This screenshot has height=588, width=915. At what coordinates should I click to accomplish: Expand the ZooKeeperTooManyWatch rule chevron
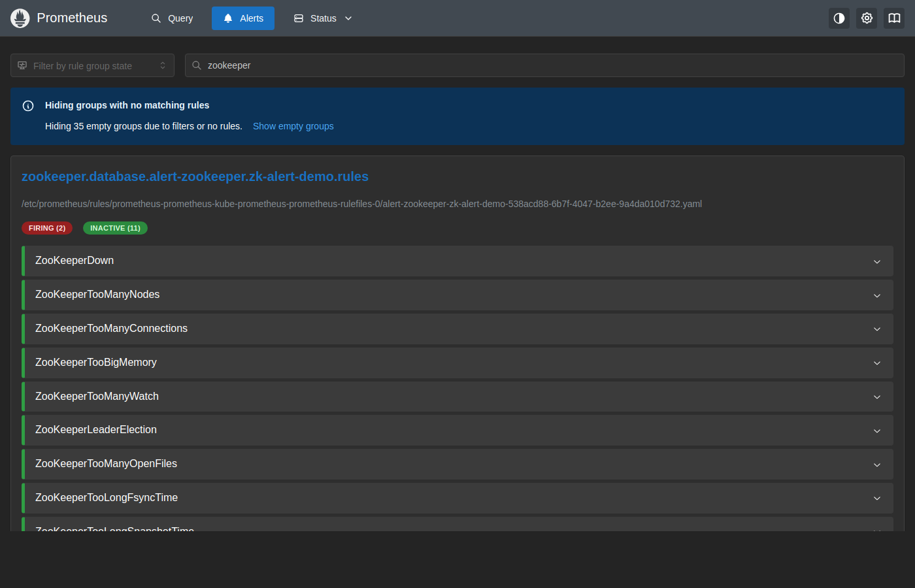tap(877, 397)
